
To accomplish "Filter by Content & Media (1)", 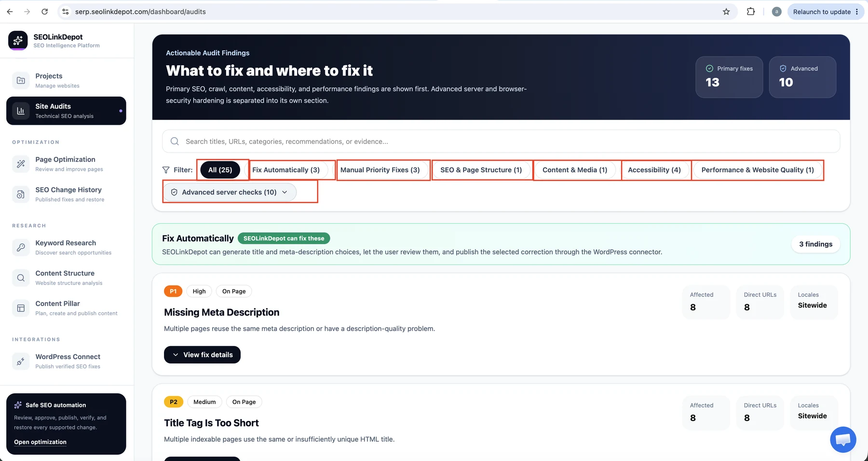I will [575, 170].
